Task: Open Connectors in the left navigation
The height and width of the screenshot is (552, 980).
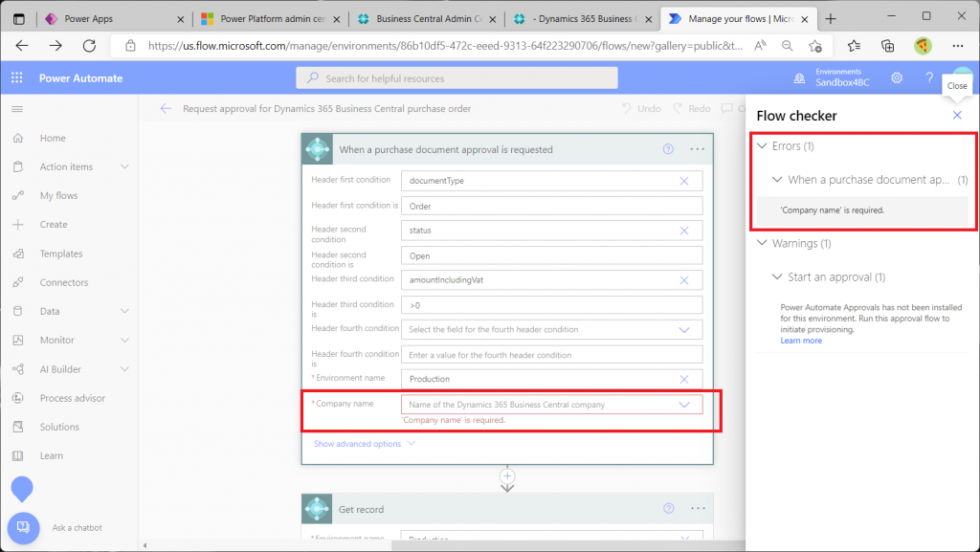Action: pyautogui.click(x=64, y=282)
